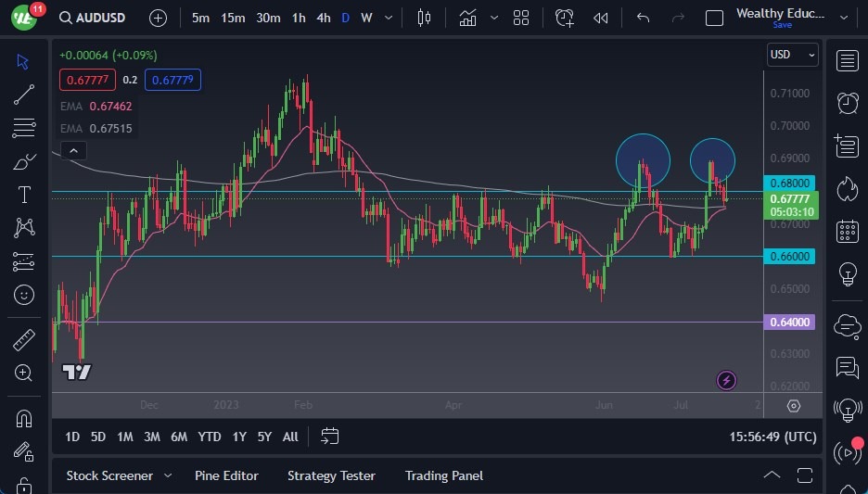Image resolution: width=868 pixels, height=494 pixels.
Task: Select the 1Y date range button
Action: click(239, 437)
